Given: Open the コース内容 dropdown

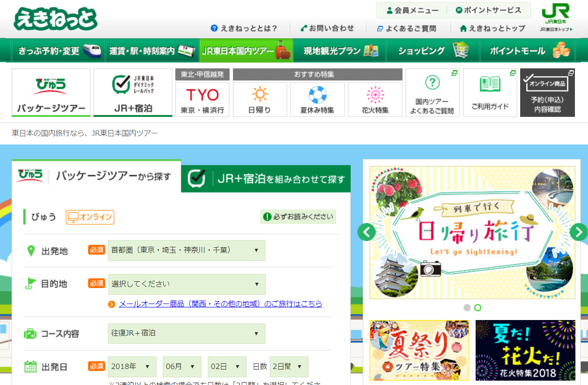Looking at the screenshot, I should [186, 334].
